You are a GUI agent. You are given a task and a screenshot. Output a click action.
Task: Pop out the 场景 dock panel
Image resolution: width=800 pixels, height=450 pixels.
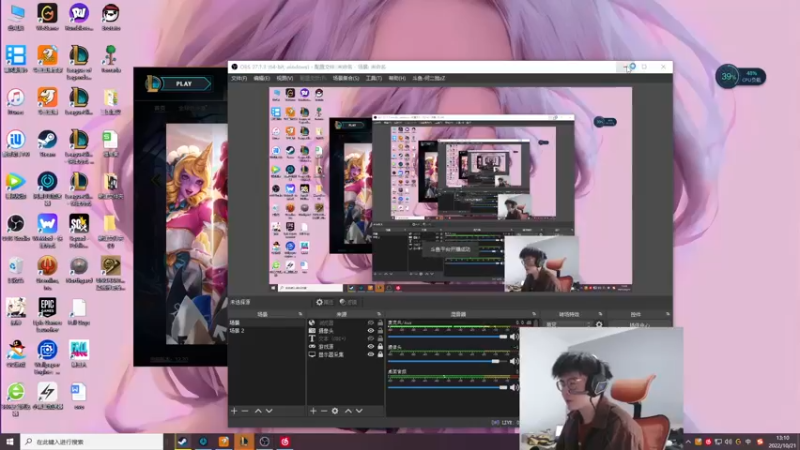(x=300, y=314)
